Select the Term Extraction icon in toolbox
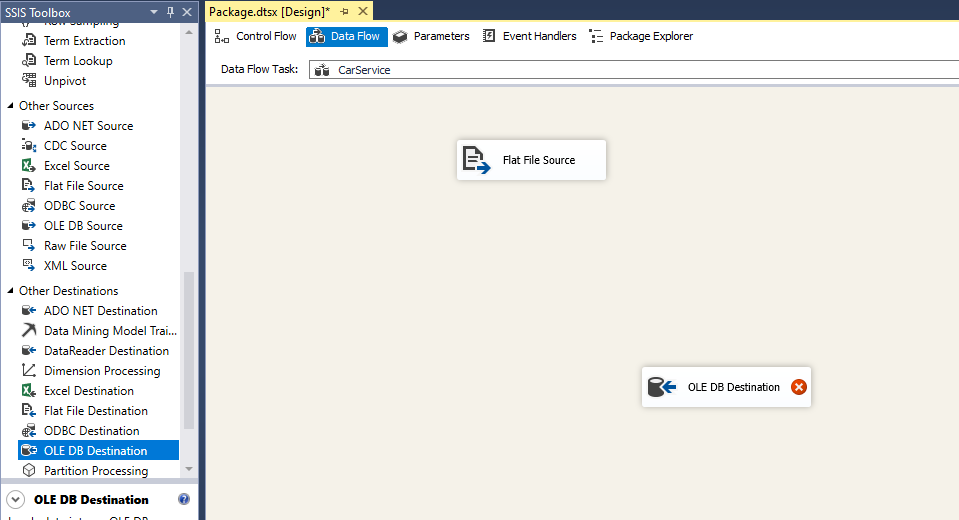The height and width of the screenshot is (520, 959). click(x=29, y=40)
